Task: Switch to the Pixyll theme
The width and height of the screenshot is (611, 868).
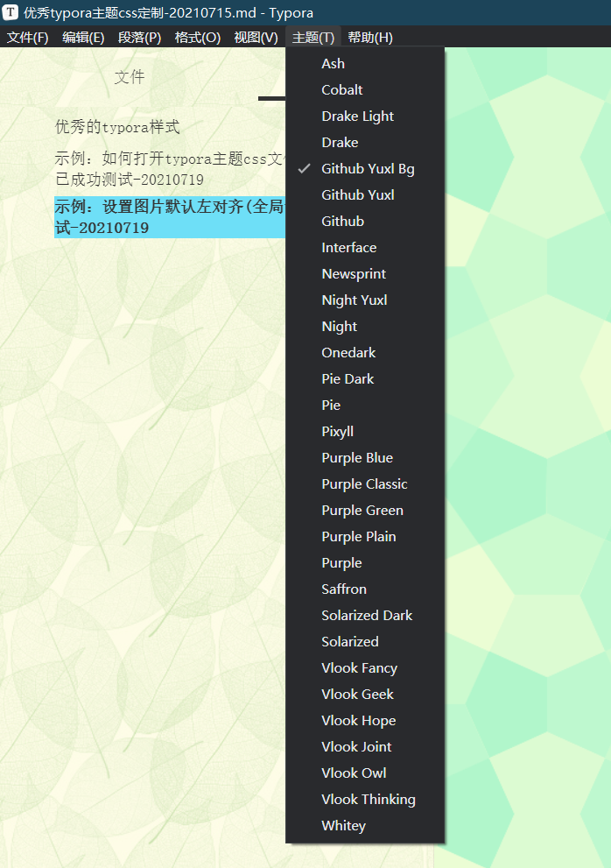Action: click(365, 432)
